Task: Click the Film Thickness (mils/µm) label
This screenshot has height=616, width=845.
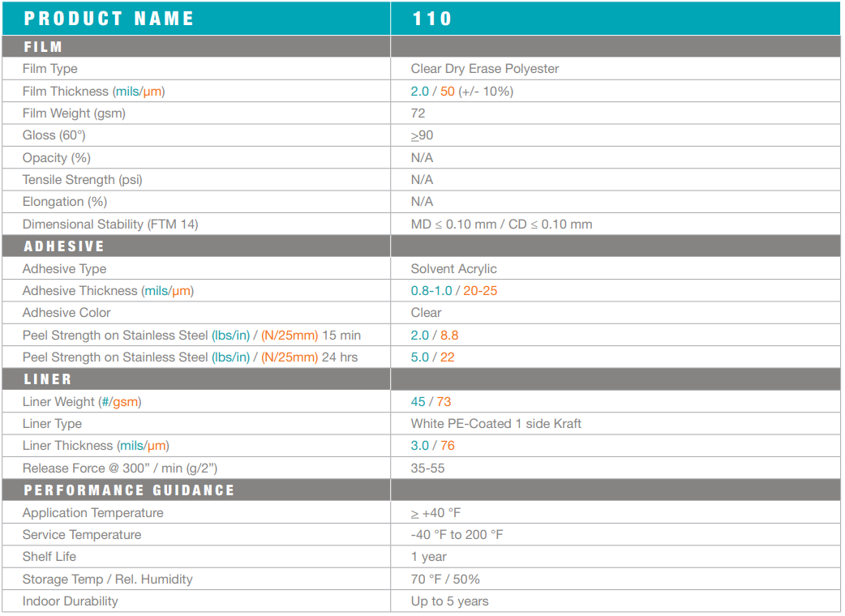Action: pyautogui.click(x=94, y=92)
